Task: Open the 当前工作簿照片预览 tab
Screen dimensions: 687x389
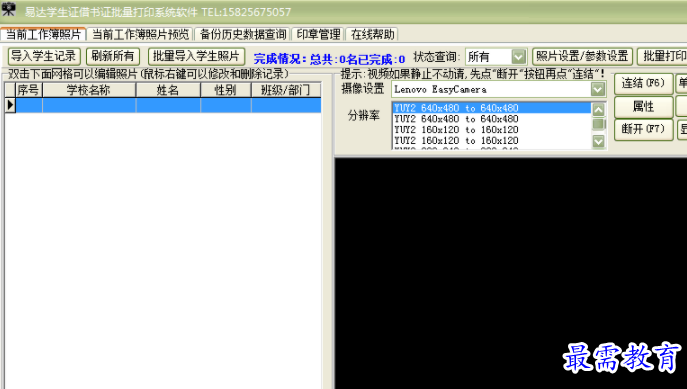Action: (x=140, y=34)
